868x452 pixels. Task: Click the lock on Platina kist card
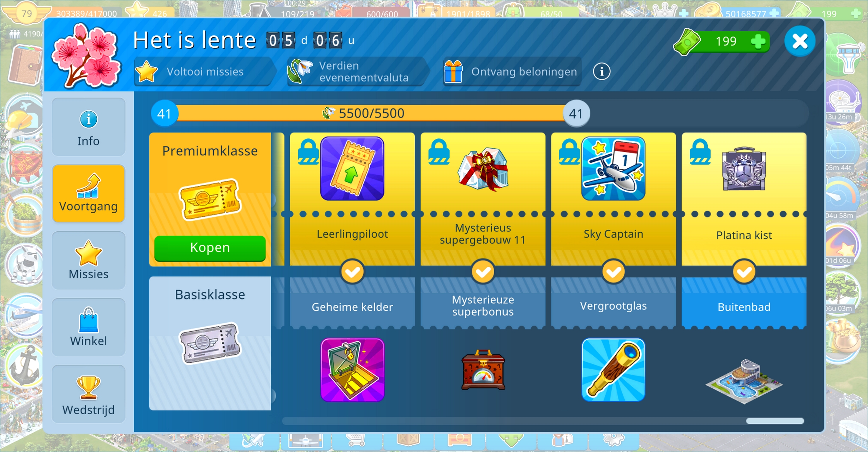tap(700, 152)
